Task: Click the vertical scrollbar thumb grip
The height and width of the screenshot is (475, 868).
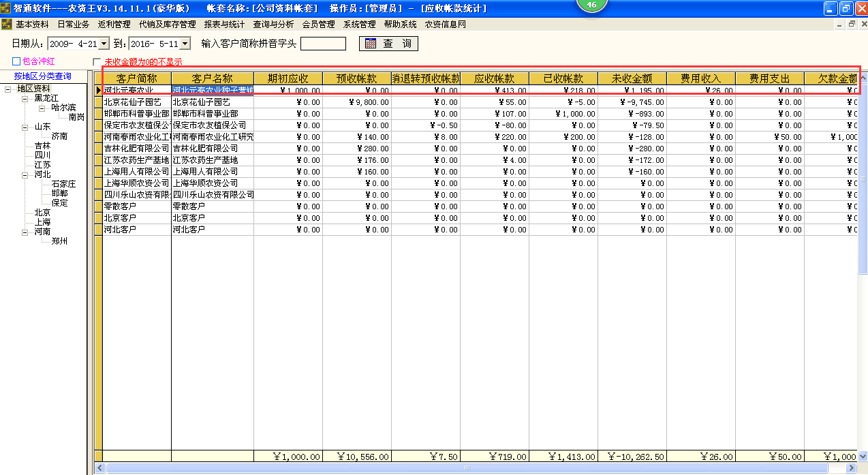Action: [862, 179]
